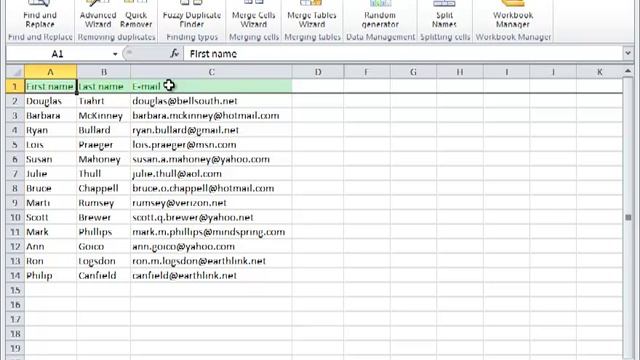Start the Merge Cells Wizard
This screenshot has width=640, height=360.
pyautogui.click(x=253, y=15)
